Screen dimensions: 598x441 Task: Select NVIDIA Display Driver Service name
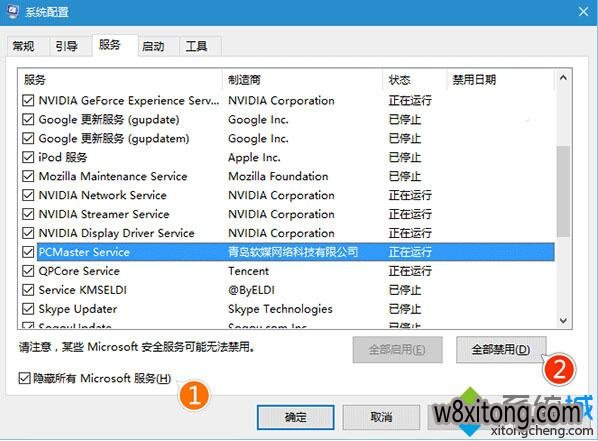pos(117,233)
